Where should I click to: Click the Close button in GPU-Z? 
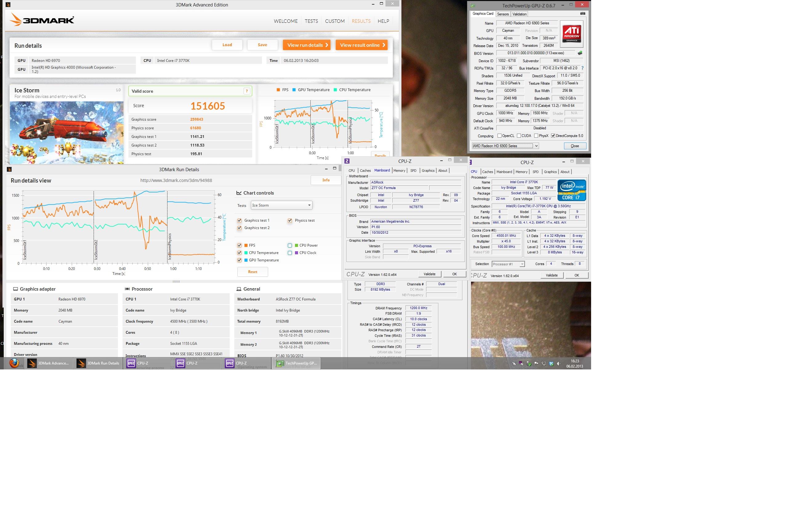point(575,146)
